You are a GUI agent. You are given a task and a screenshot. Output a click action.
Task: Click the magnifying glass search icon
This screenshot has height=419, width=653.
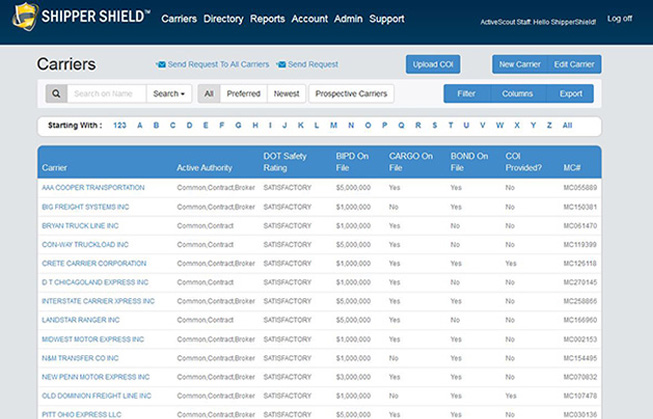pyautogui.click(x=56, y=94)
